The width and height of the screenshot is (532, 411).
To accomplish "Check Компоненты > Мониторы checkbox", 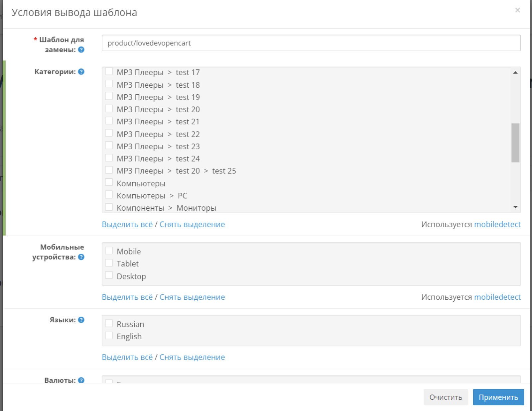I will coord(109,207).
